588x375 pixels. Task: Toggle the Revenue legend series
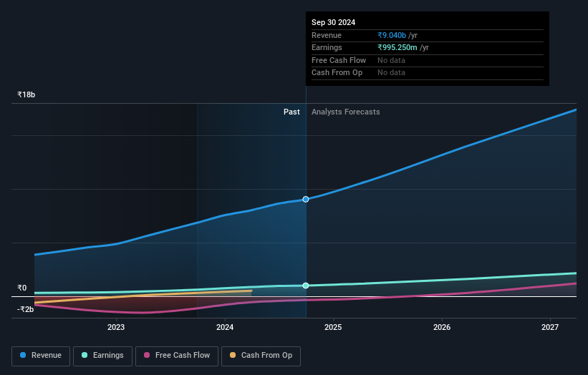coord(41,356)
